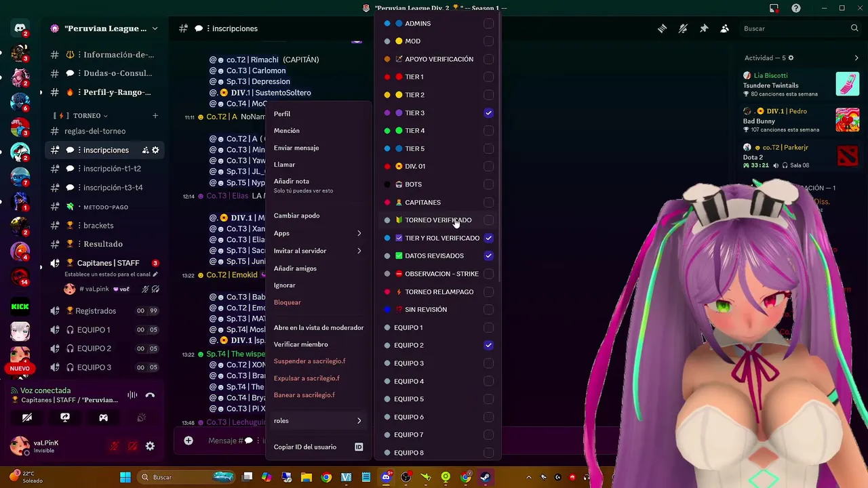Uncheck the EQUIPO 2 role checkbox

[488, 346]
